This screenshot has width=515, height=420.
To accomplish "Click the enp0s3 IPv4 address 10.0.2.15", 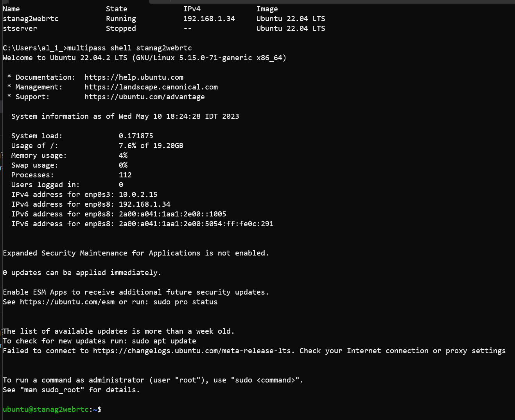I will click(x=138, y=195).
